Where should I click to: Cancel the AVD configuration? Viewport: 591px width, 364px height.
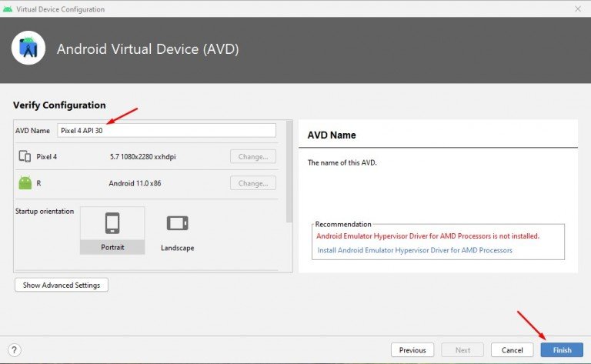[513, 350]
